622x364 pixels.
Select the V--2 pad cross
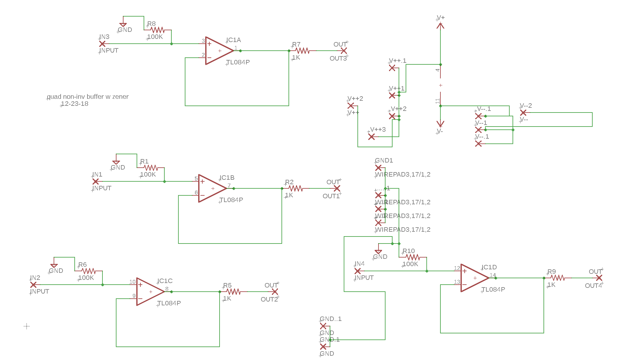[523, 113]
